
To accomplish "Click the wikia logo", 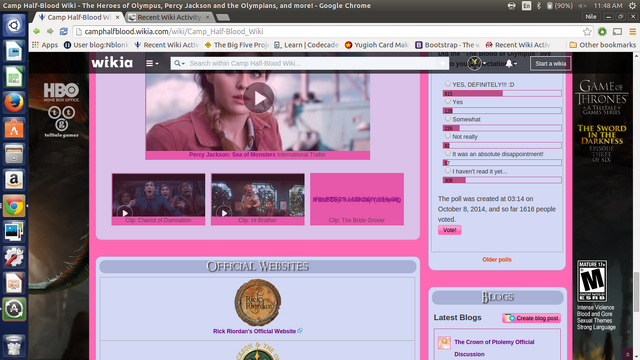I will click(112, 63).
